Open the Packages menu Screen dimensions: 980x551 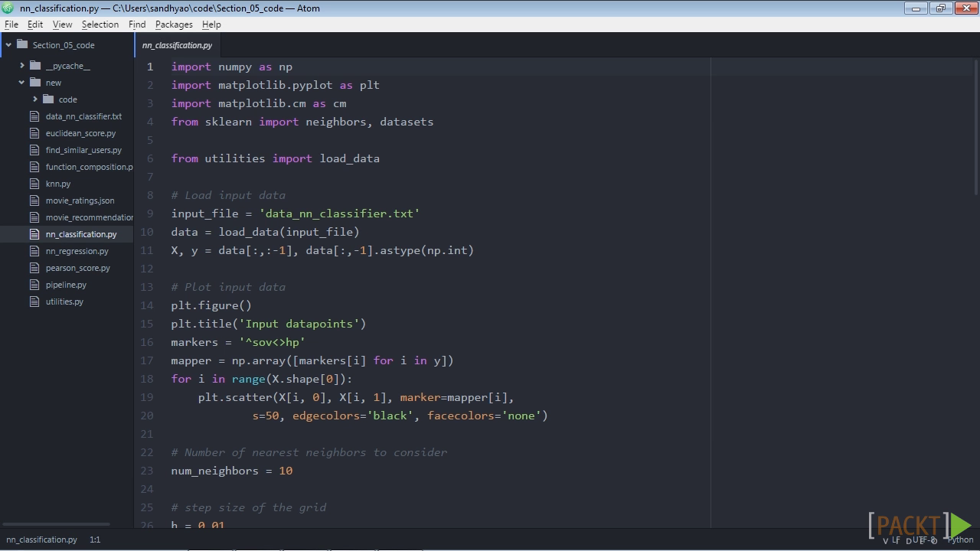coord(174,24)
